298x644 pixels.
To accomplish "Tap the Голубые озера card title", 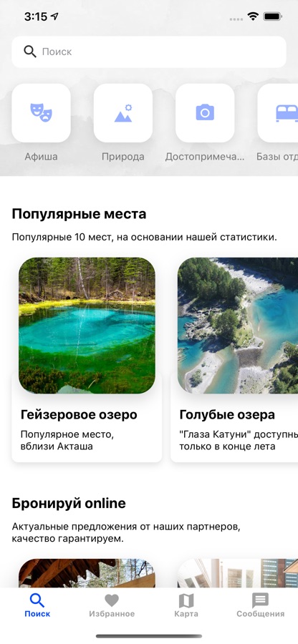I will (x=227, y=415).
